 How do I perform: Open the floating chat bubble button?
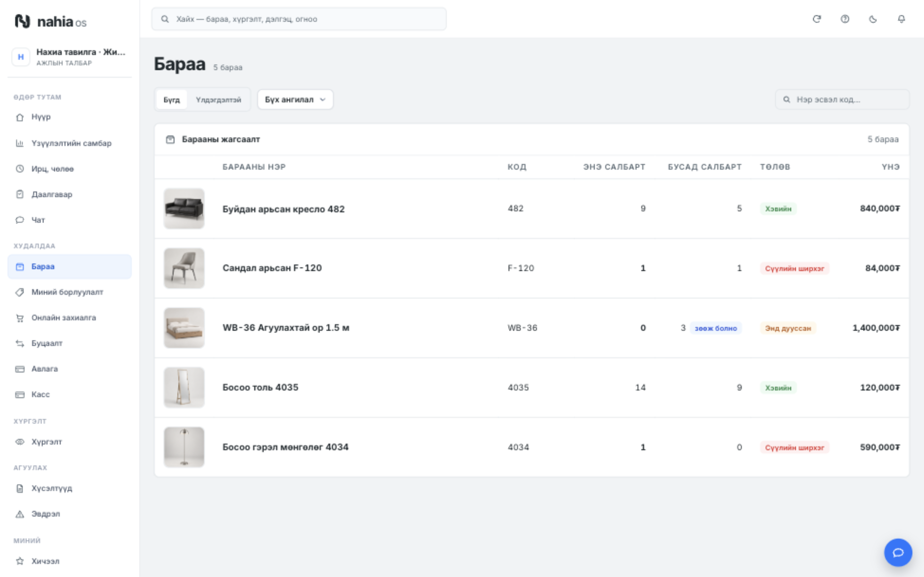coord(898,552)
